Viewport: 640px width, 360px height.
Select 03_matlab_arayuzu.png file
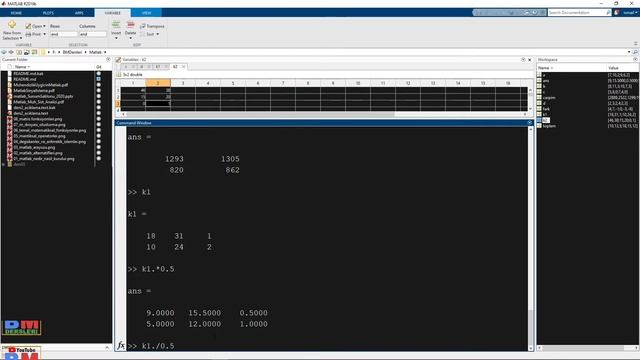[x=34, y=147]
